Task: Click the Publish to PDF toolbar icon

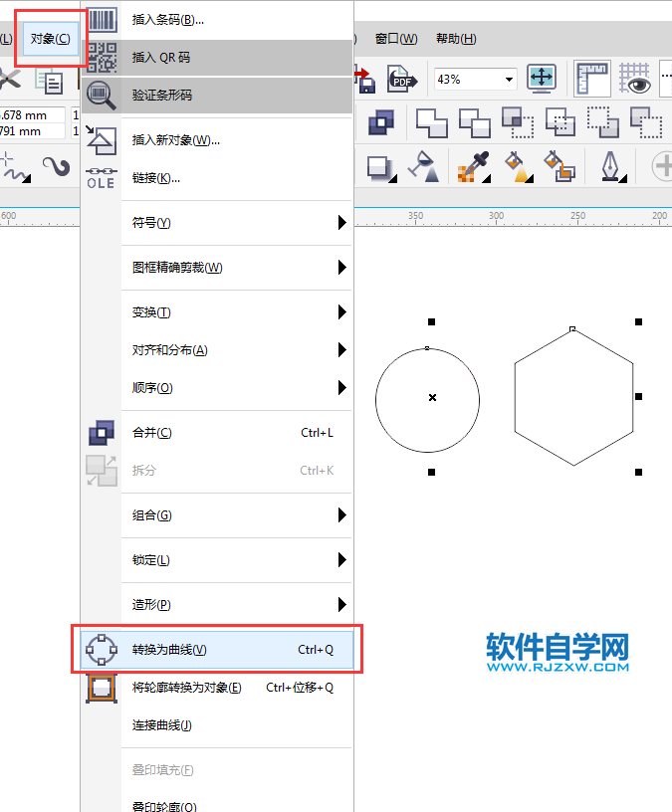Action: (402, 80)
